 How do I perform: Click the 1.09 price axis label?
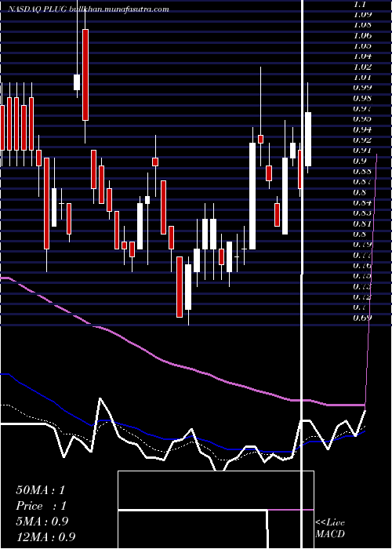click(362, 15)
